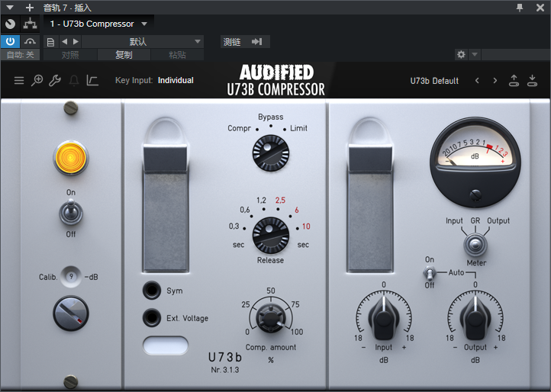Viewport: 551px width, 392px height.
Task: Click the routing/channel editor icon
Action: tap(31, 24)
